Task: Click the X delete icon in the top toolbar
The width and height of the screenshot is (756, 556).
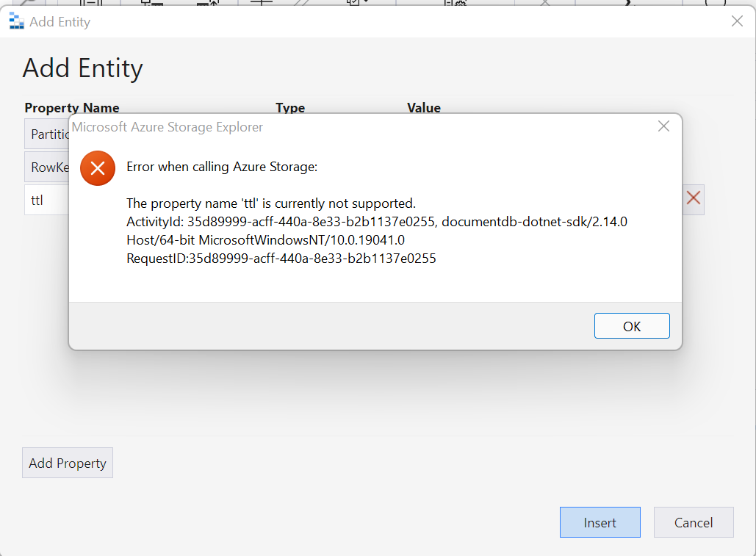Action: [547, 4]
